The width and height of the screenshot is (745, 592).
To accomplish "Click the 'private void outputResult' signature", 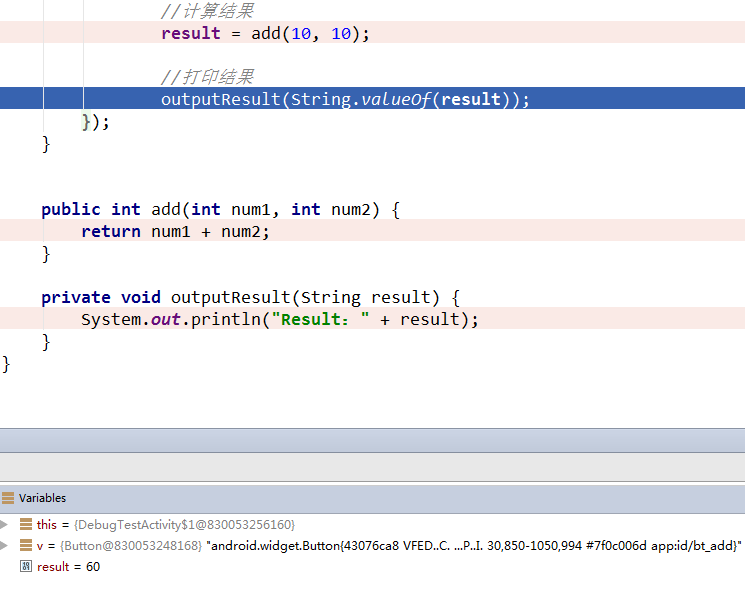I will pos(250,297).
